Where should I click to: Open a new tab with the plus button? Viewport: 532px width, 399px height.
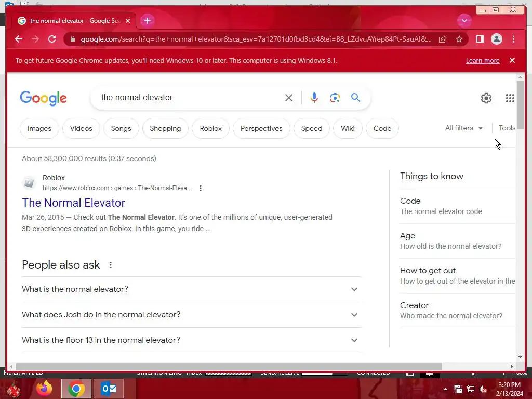pos(147,21)
